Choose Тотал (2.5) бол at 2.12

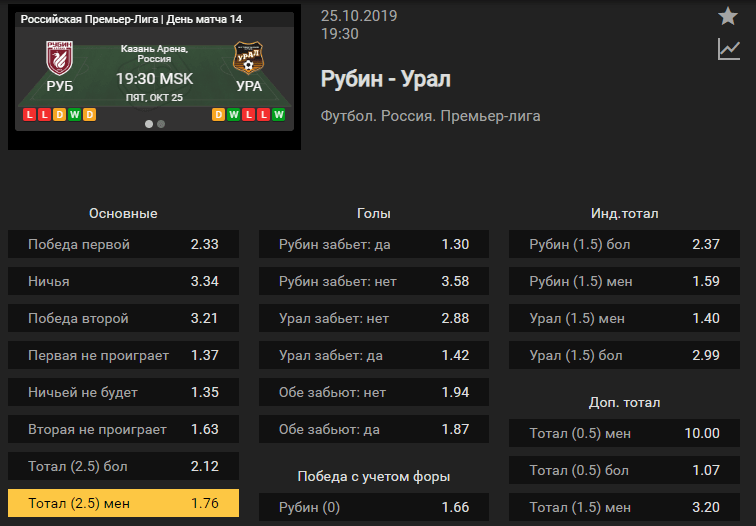(123, 466)
